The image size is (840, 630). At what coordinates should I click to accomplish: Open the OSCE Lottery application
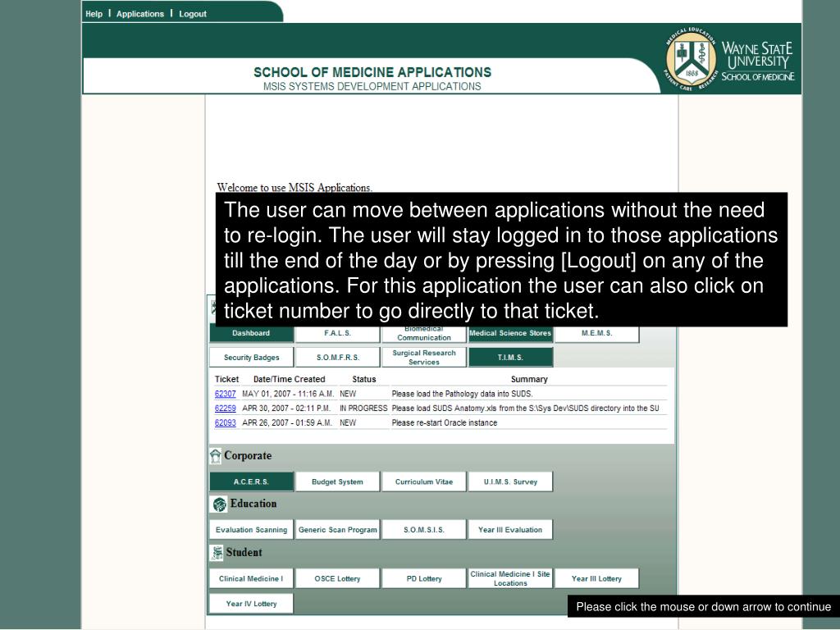[x=337, y=578]
